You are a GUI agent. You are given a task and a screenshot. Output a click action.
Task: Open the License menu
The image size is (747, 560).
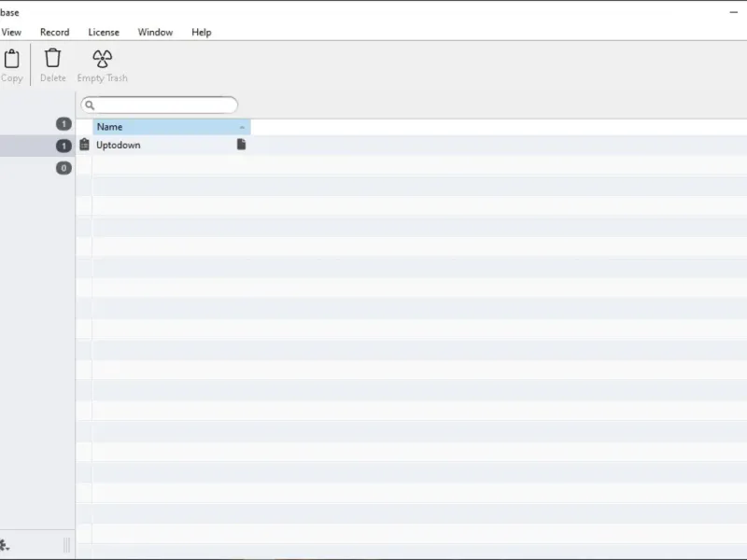[x=104, y=33]
